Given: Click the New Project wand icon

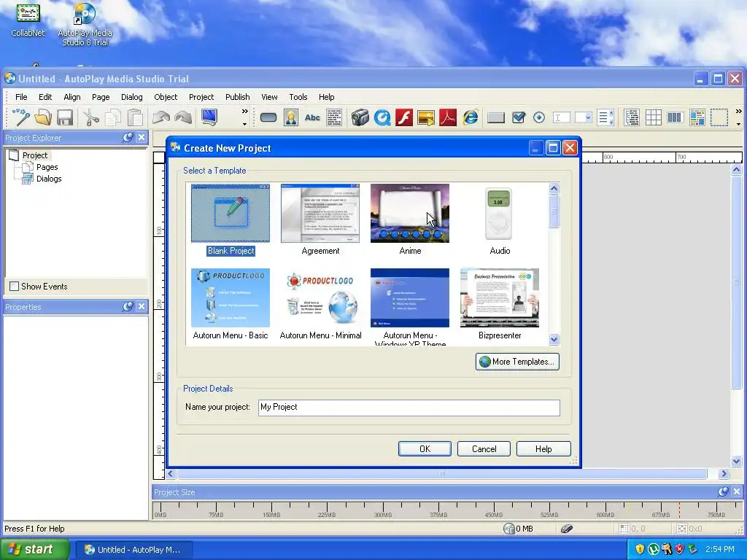Looking at the screenshot, I should click(21, 117).
